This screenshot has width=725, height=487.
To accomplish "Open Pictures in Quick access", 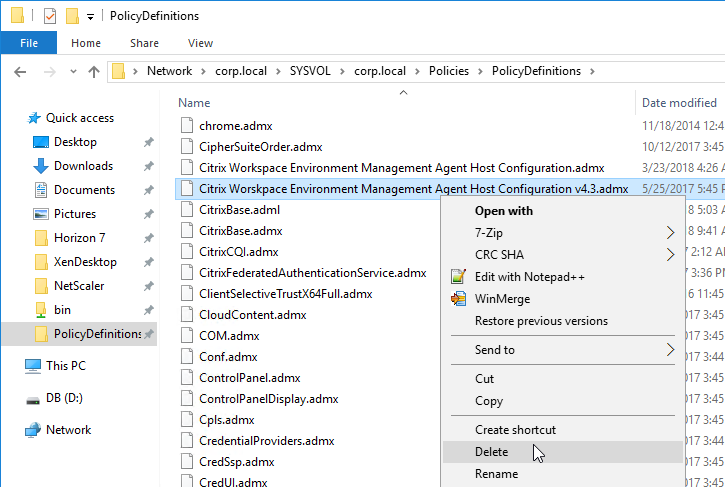I will coord(75,214).
